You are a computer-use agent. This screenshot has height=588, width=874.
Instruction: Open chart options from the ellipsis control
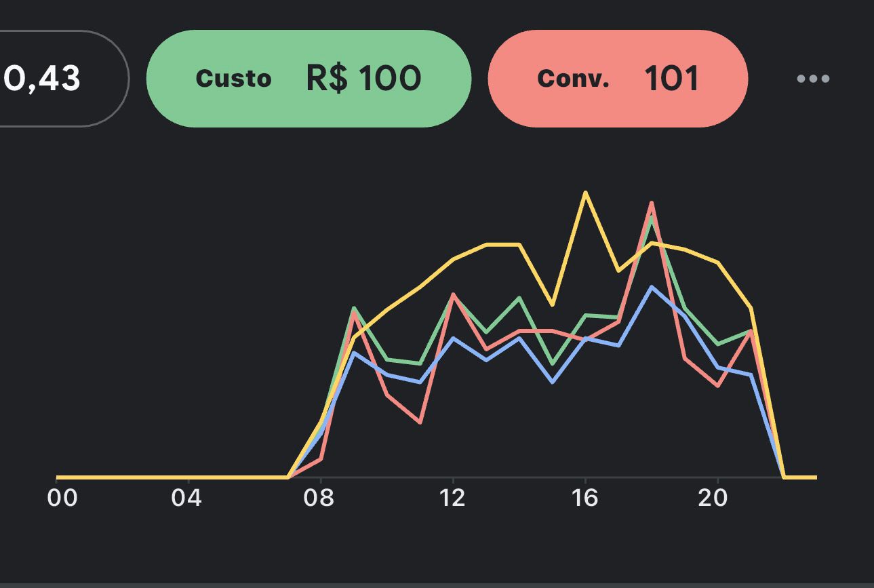pos(812,78)
